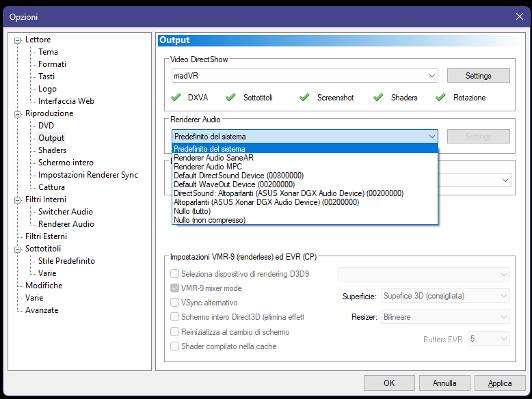Select the Riproduzione tree item

pos(49,113)
